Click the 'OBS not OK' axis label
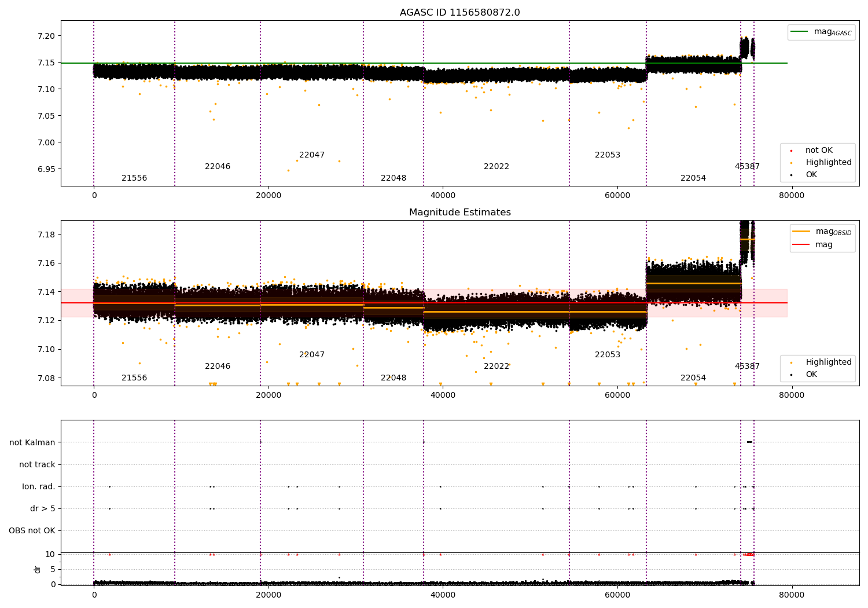 click(32, 530)
